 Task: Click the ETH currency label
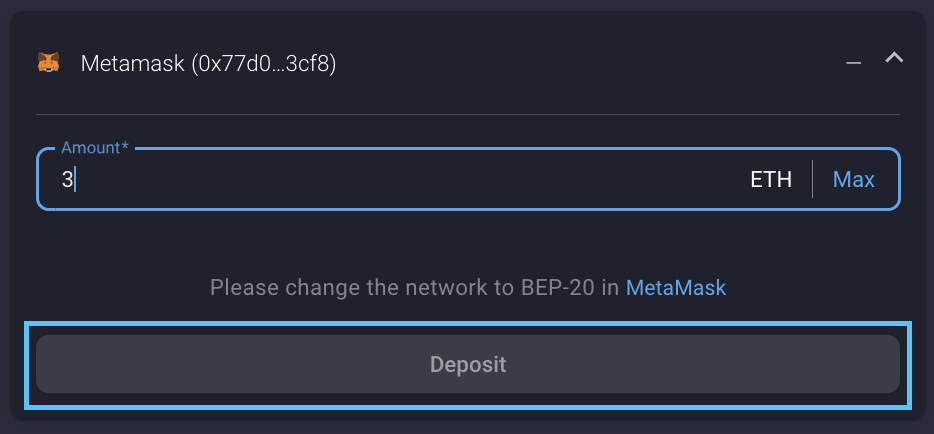[771, 180]
